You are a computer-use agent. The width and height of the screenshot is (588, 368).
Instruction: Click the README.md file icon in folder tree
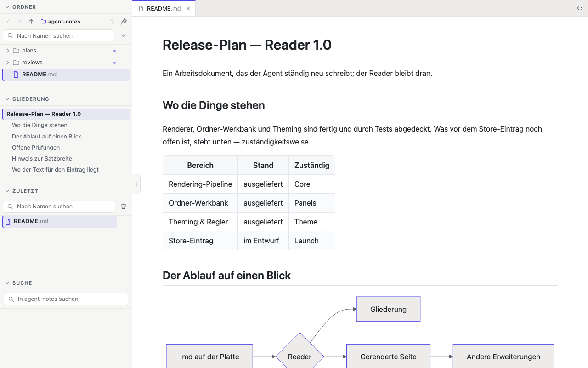pos(16,75)
